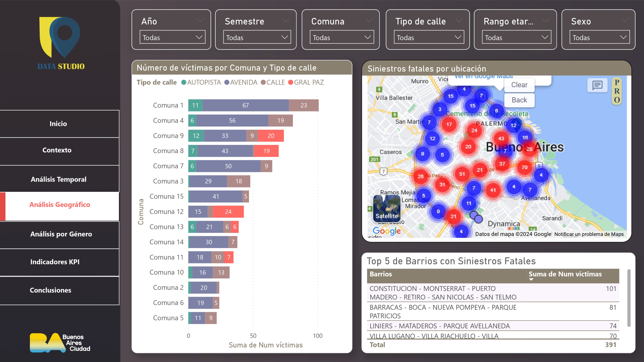The height and width of the screenshot is (362, 644).
Task: Go to Inicio page
Action: coord(60,124)
